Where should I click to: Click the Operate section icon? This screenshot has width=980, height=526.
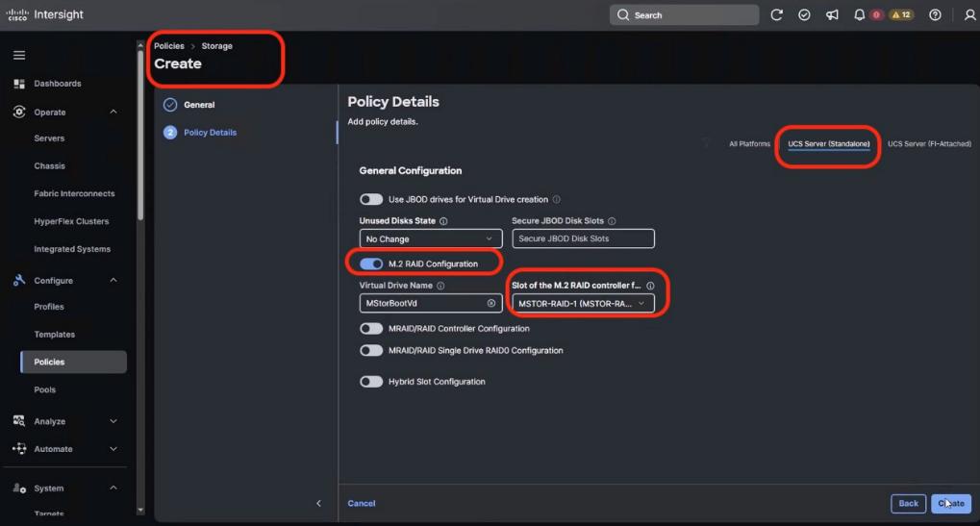pos(19,112)
